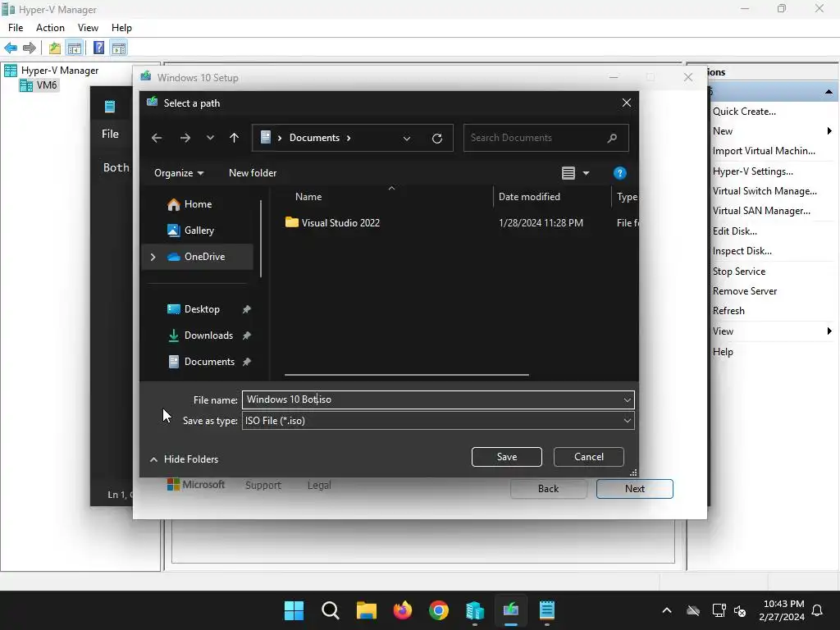The width and height of the screenshot is (840, 630).
Task: Open the Support link in Setup window
Action: (x=263, y=486)
